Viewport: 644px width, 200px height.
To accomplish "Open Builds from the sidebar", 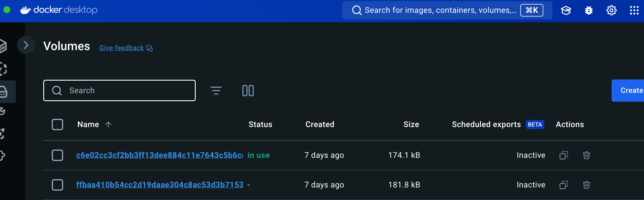I will click(2, 111).
